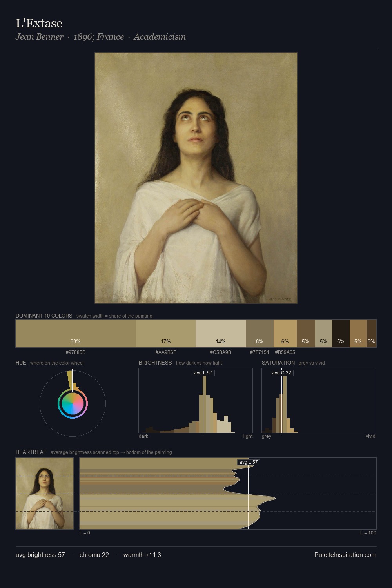The height and width of the screenshot is (588, 392).
Task: Click the HUE section heading
Action: point(21,363)
